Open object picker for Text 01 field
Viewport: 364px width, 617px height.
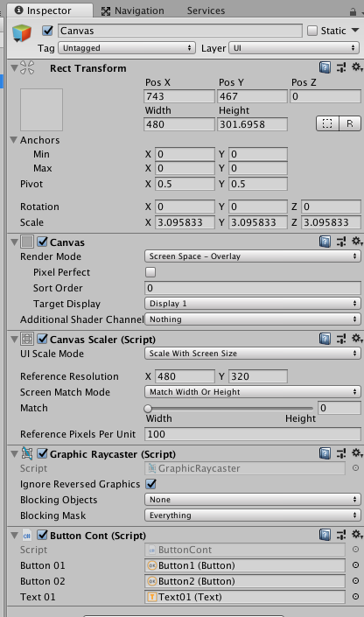(355, 597)
